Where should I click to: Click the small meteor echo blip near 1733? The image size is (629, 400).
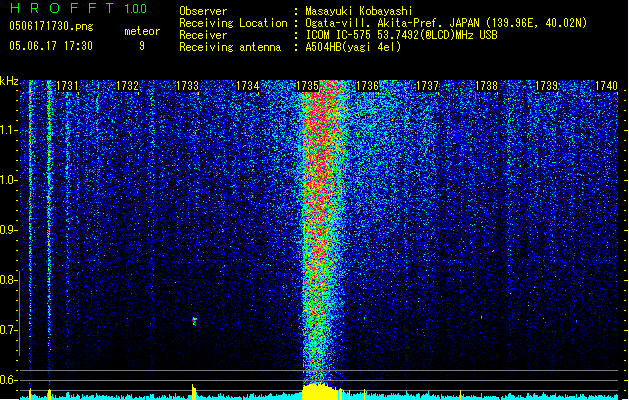(x=195, y=321)
